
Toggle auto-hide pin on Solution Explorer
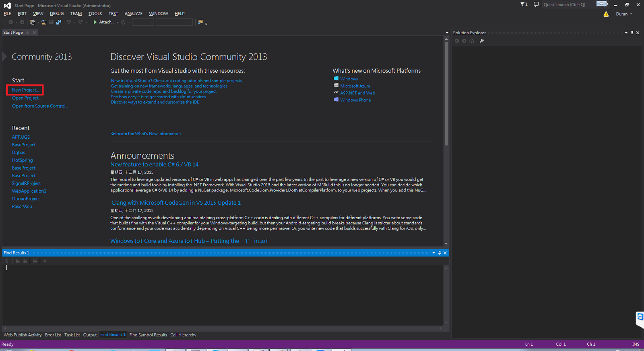point(632,33)
